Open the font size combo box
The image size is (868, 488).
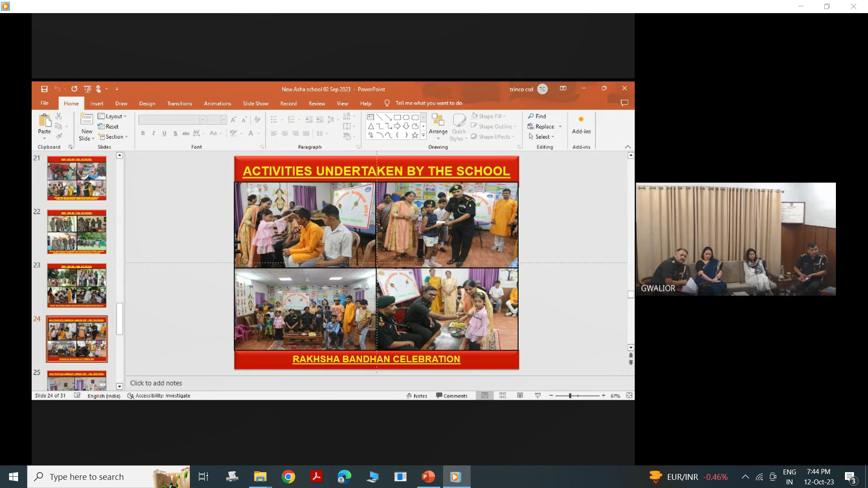[x=217, y=120]
